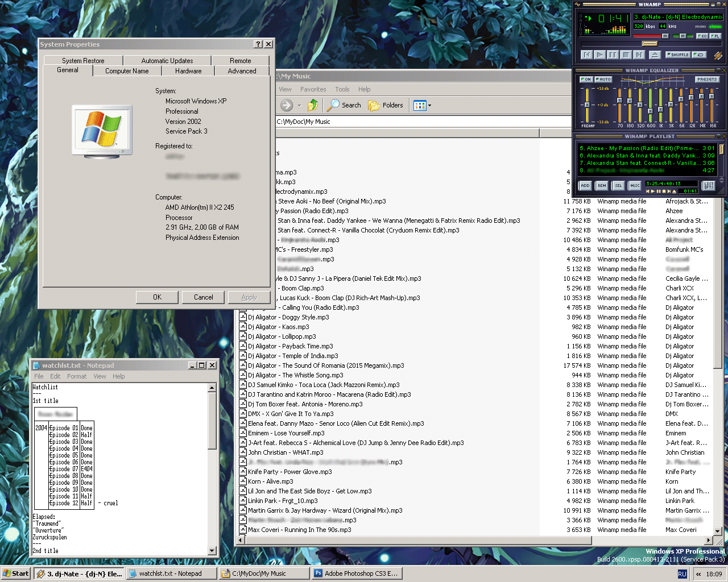Click the address bar showing C:\MyDoc\My Music

(x=424, y=122)
